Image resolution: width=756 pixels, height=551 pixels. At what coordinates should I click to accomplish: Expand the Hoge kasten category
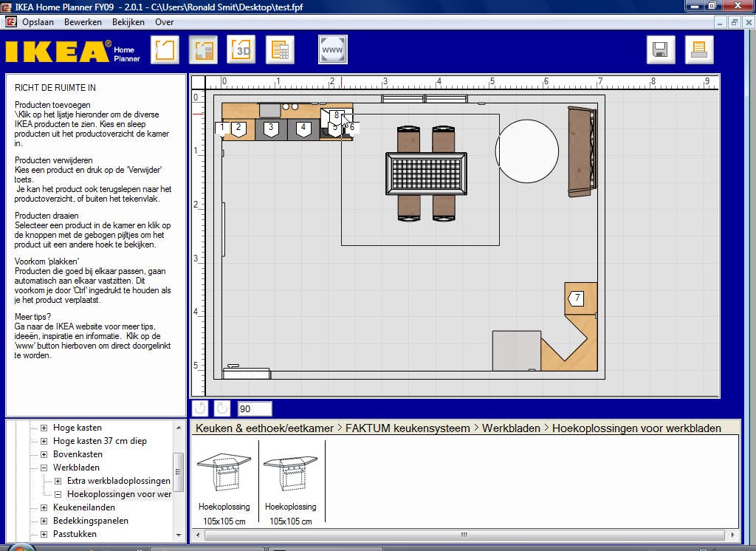coord(44,428)
